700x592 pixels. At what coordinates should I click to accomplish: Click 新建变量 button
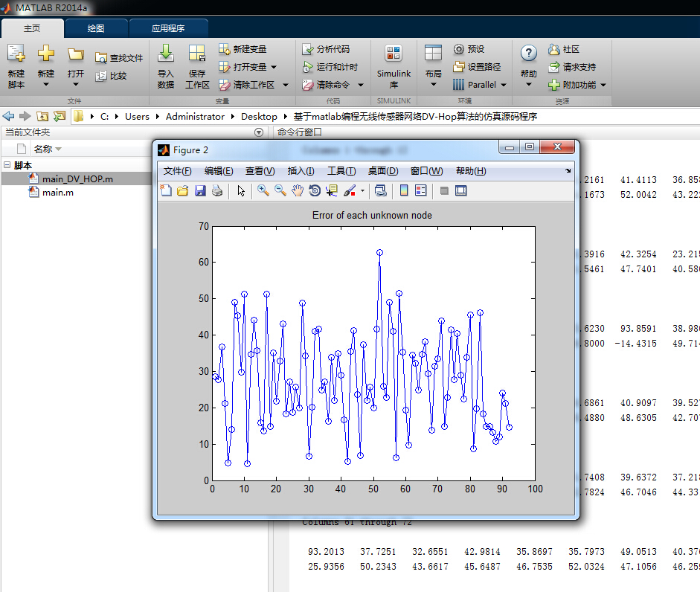(x=243, y=49)
